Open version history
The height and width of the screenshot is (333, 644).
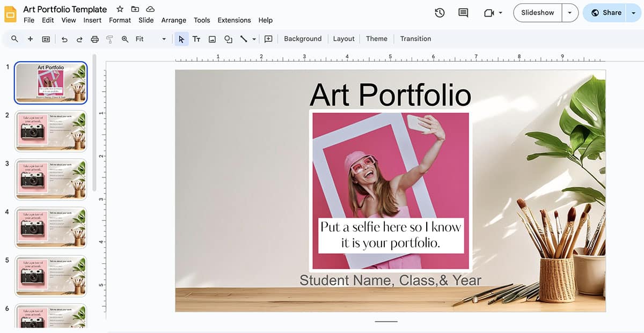[440, 12]
